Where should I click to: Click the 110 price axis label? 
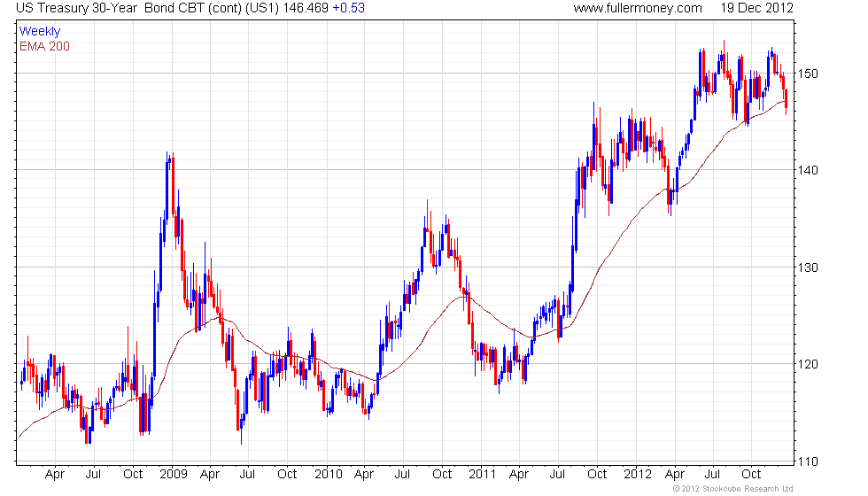(807, 461)
